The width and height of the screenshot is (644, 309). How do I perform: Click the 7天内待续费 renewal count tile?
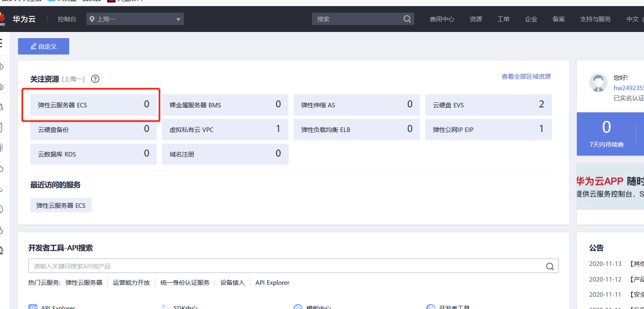click(x=606, y=134)
